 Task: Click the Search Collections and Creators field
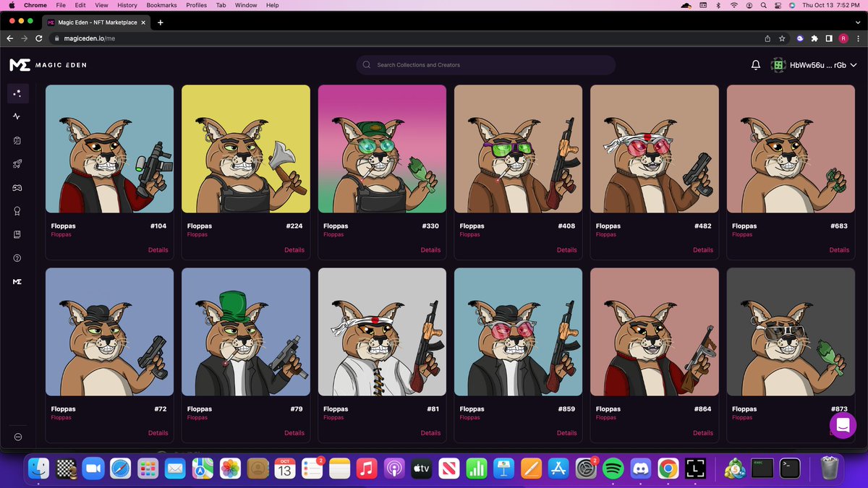point(485,65)
